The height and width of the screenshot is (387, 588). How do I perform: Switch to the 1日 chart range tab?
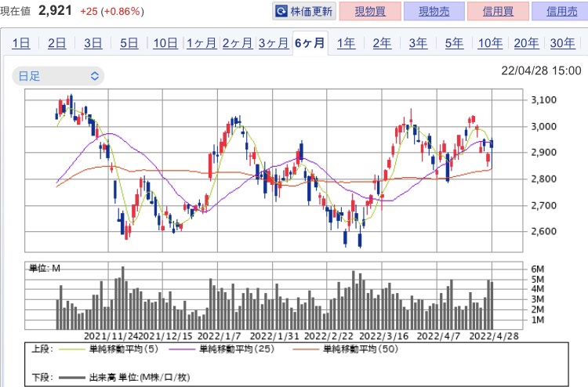point(21,43)
